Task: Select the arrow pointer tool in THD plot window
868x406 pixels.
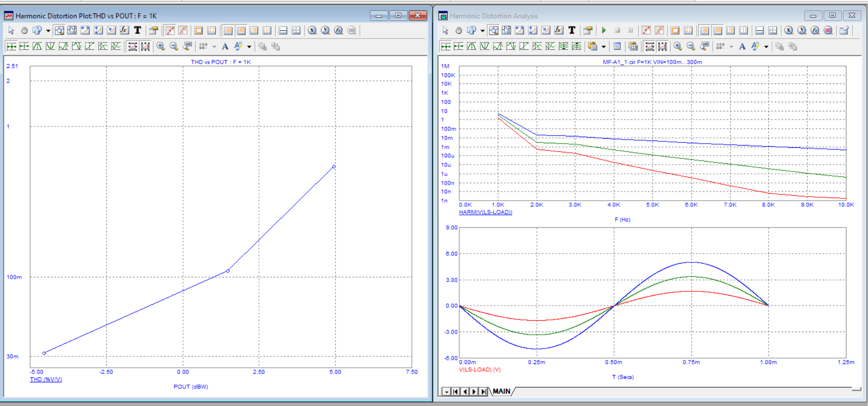Action: tap(11, 31)
